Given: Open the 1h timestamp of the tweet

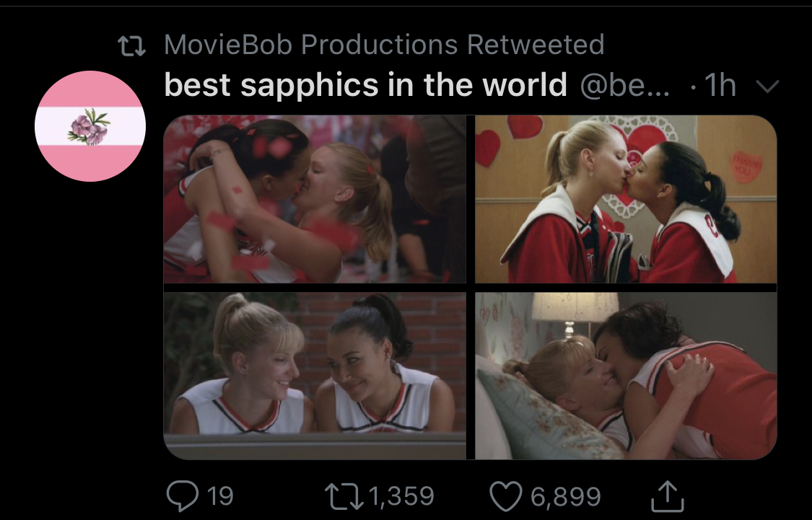Looking at the screenshot, I should (720, 85).
